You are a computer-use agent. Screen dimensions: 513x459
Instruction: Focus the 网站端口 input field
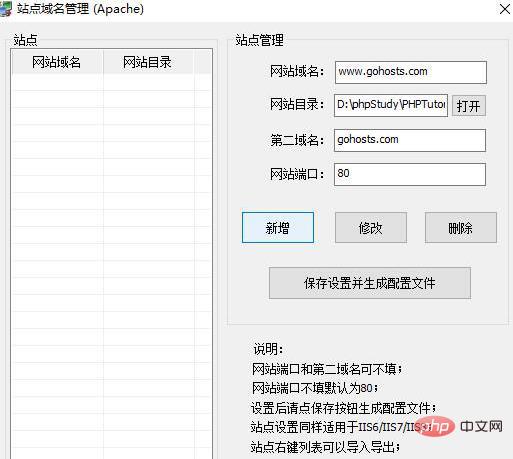point(410,174)
